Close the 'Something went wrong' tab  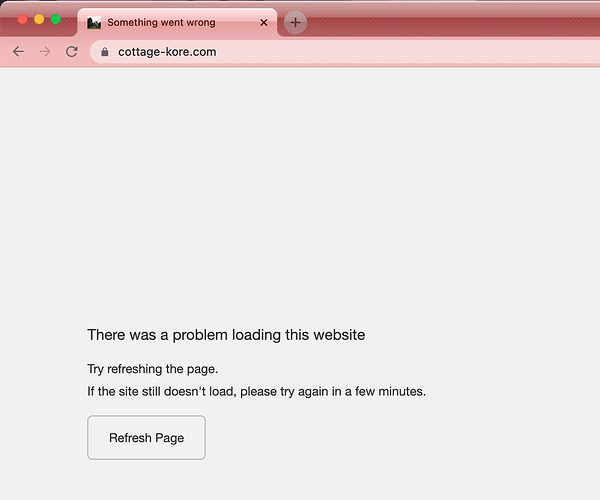[x=264, y=23]
